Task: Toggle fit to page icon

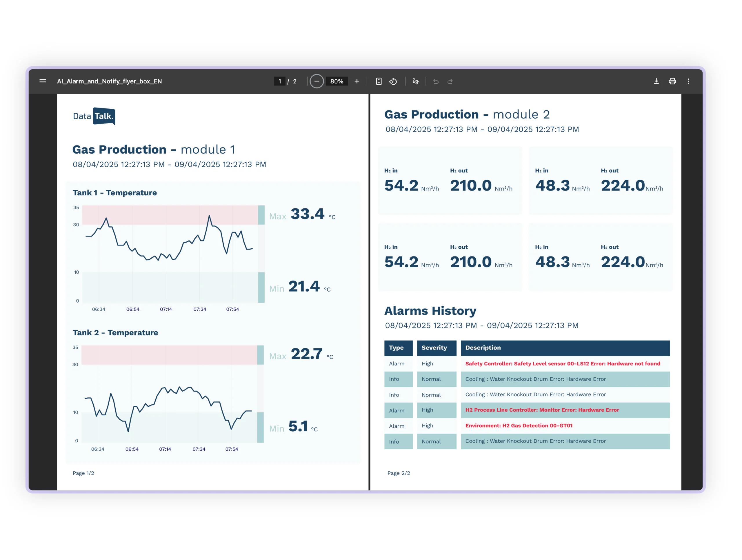Action: pyautogui.click(x=379, y=81)
